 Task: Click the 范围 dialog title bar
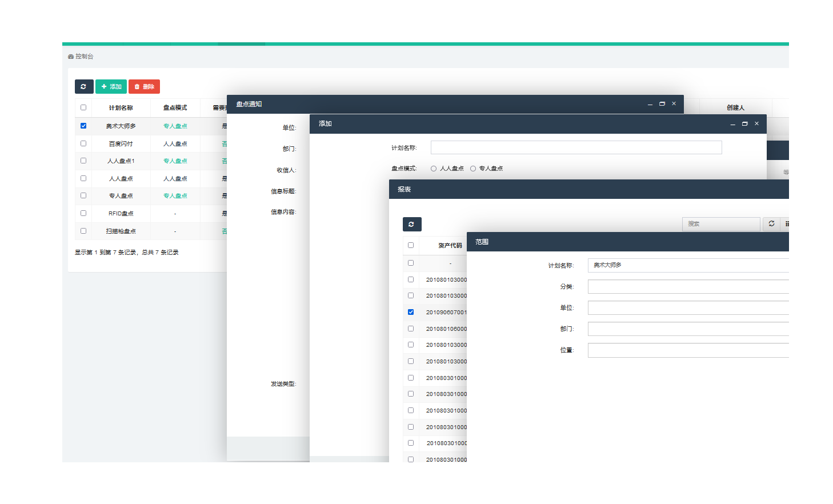(628, 242)
